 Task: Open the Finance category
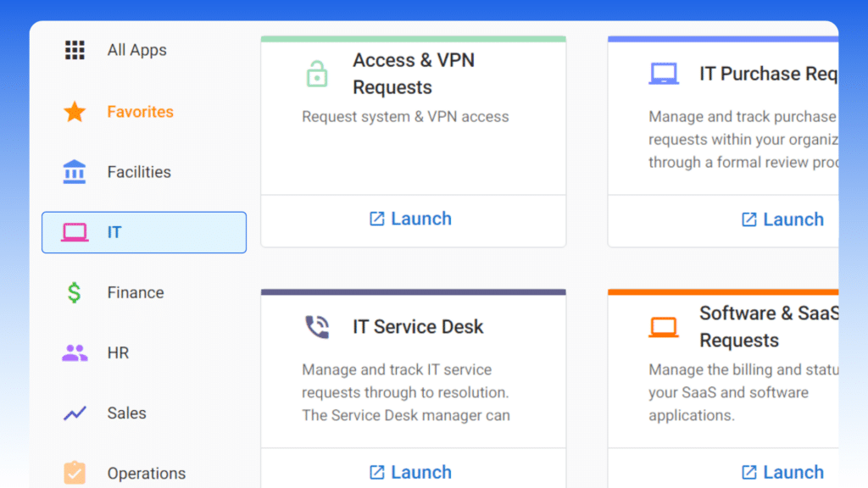[136, 292]
